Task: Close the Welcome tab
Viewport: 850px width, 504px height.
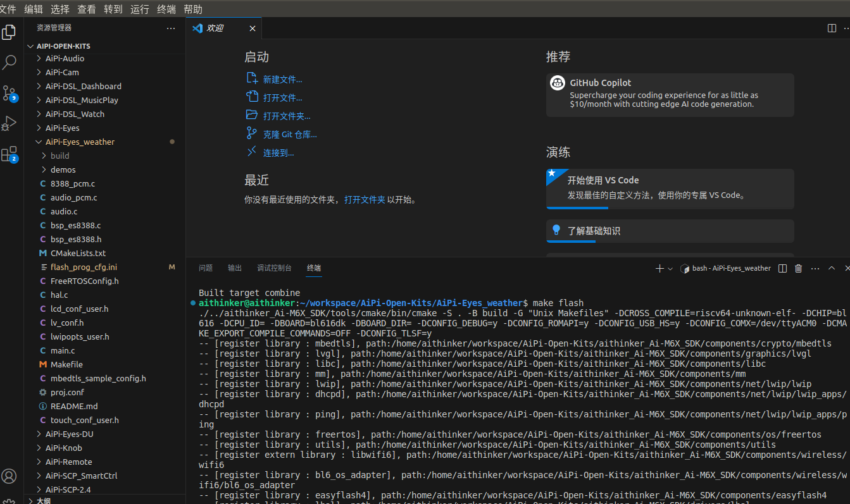Action: click(x=253, y=28)
